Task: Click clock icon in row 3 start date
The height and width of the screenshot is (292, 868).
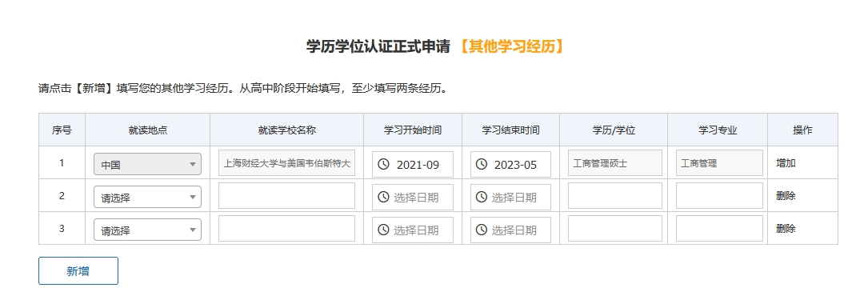Action: click(x=383, y=230)
